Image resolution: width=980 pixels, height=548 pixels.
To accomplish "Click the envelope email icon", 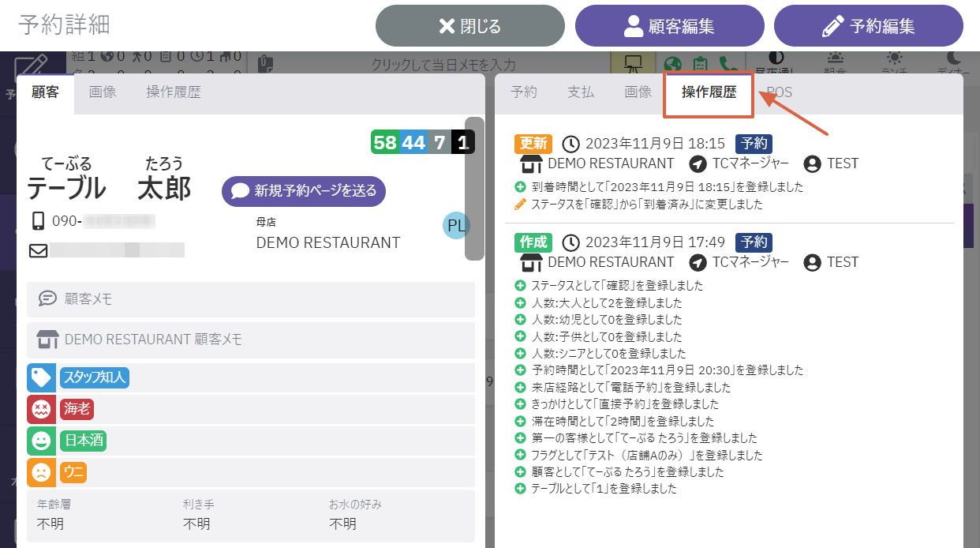I will tap(38, 250).
